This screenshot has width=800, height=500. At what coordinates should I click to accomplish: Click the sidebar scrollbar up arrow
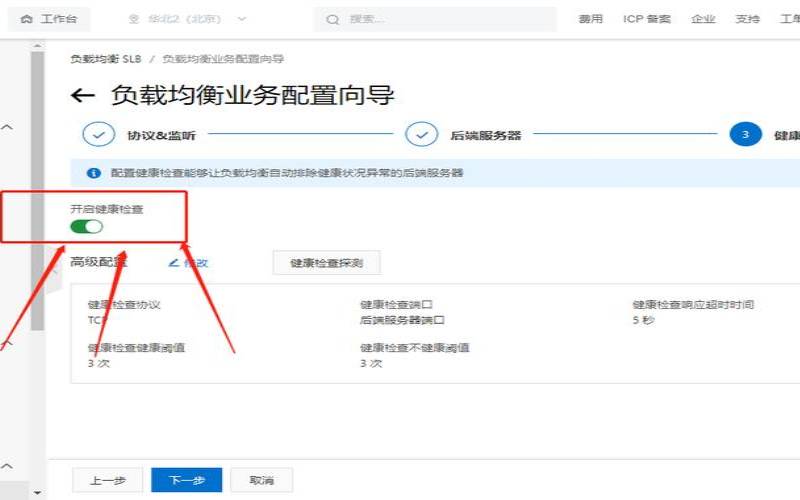[37, 45]
